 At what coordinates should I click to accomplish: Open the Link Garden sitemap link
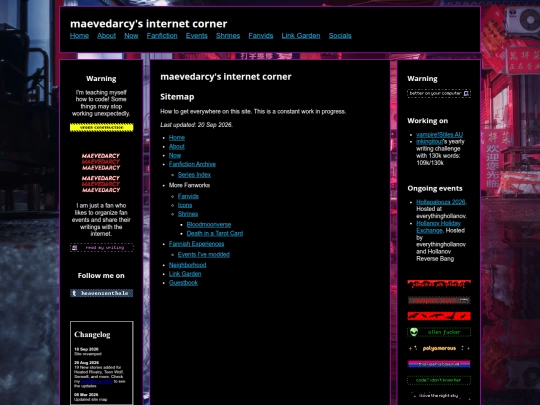(185, 274)
